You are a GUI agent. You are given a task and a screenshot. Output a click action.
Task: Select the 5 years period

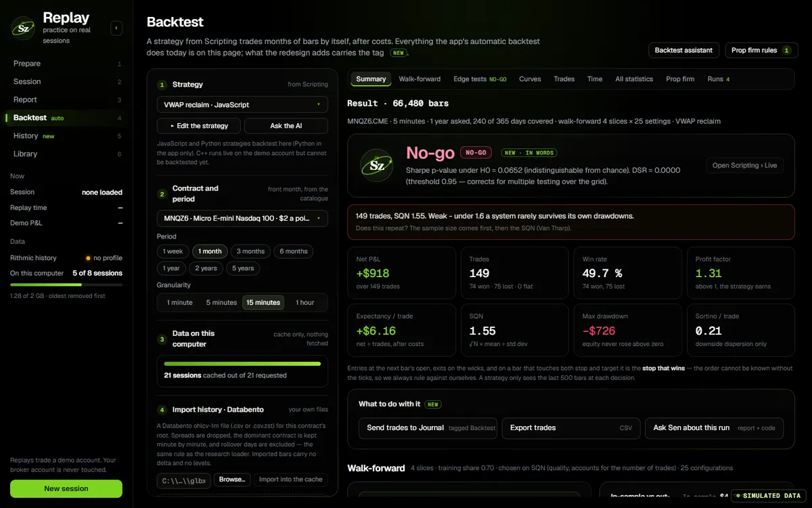pos(243,268)
